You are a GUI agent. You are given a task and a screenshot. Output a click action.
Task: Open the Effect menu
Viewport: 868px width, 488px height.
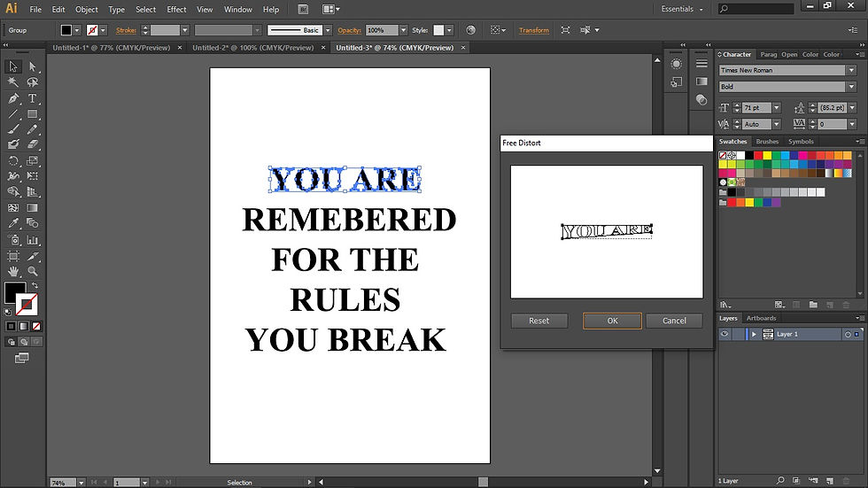coord(176,10)
